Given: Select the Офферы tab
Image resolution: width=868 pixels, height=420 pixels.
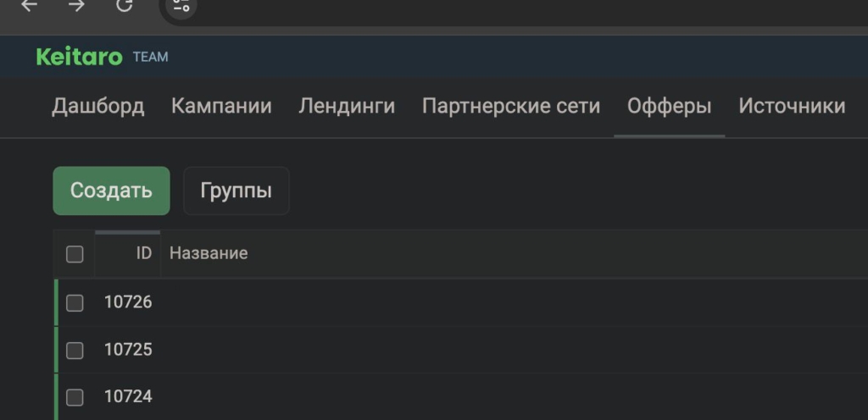Looking at the screenshot, I should pyautogui.click(x=669, y=106).
